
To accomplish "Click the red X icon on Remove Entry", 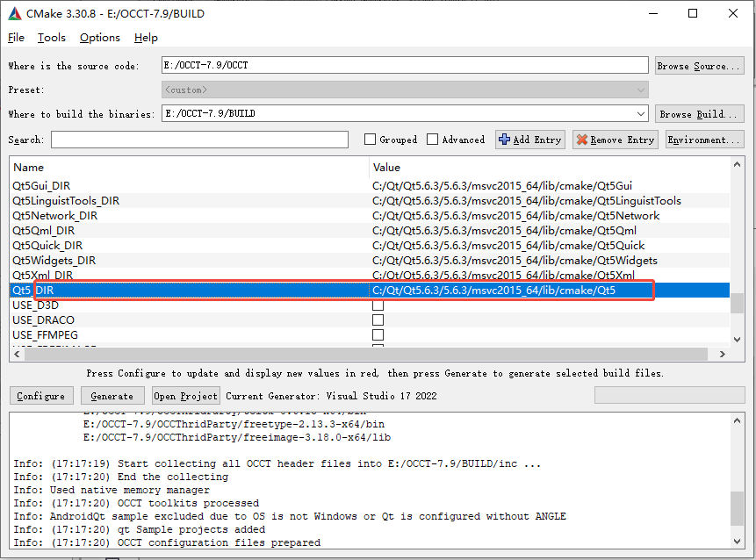I will (x=582, y=140).
